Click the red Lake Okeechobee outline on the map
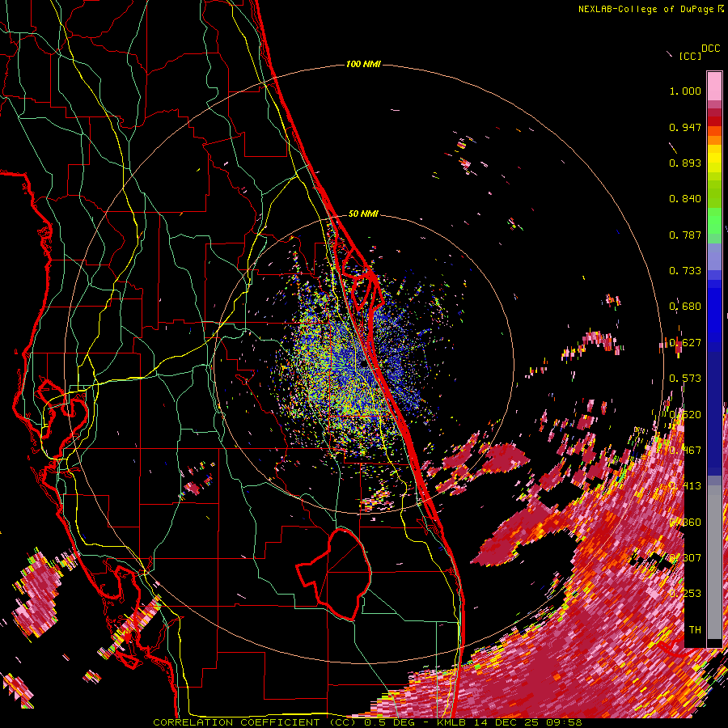Screen dimensions: 728x728 pyautogui.click(x=334, y=574)
